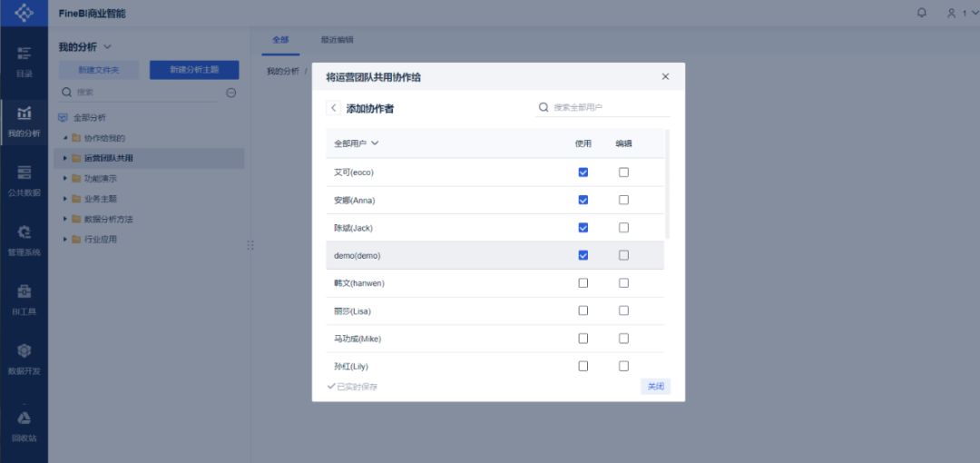Go back using the arrow beside 添加协作者

[x=333, y=108]
